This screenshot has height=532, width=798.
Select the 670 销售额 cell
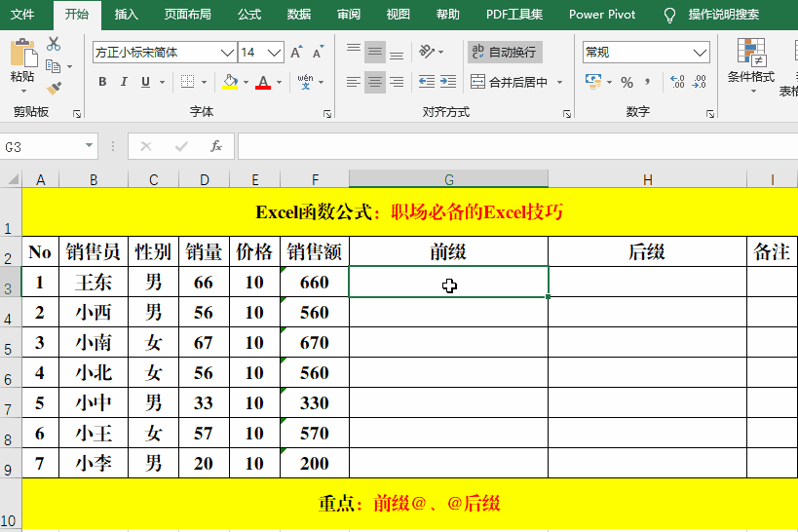[315, 343]
